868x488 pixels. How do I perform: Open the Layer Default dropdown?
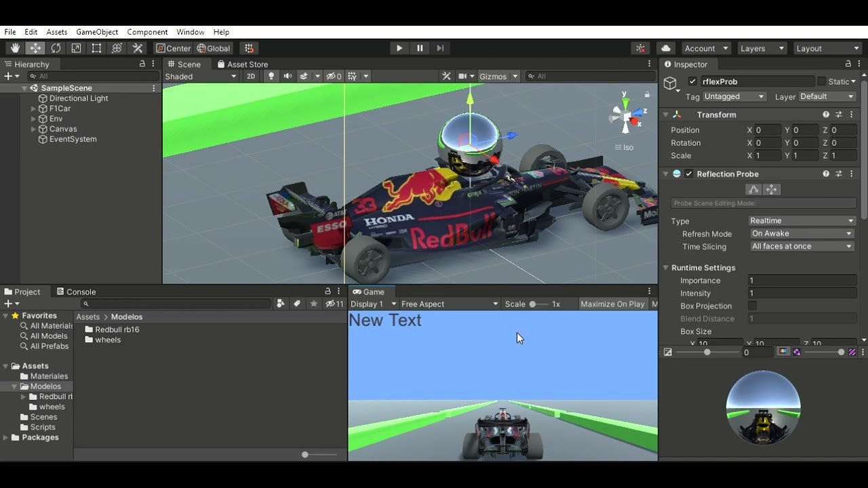tap(827, 97)
